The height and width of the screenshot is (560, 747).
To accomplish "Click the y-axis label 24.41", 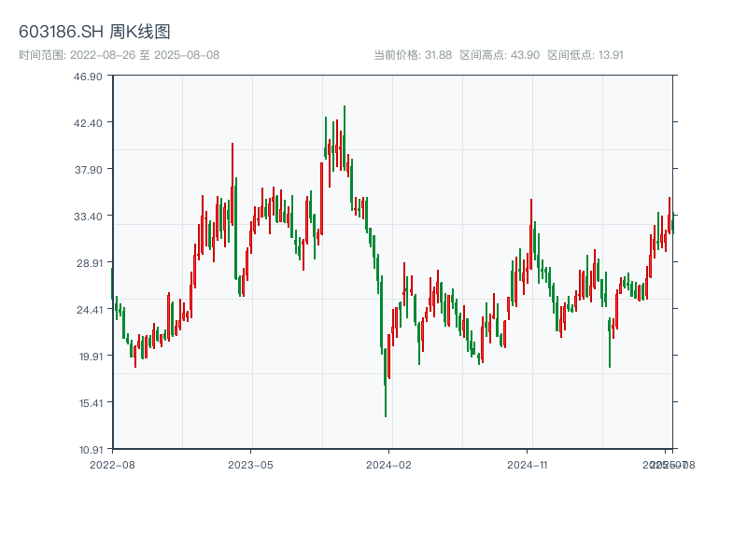I will tap(88, 310).
